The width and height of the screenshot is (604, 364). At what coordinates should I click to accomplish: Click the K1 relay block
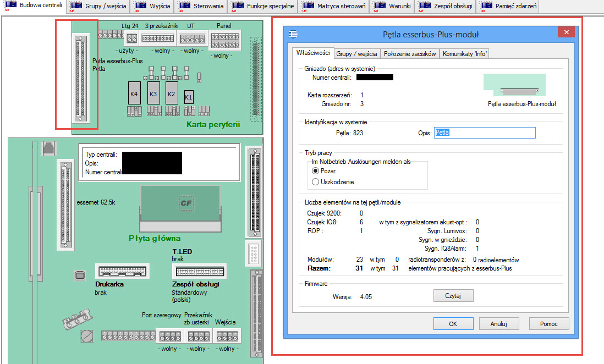(x=188, y=97)
